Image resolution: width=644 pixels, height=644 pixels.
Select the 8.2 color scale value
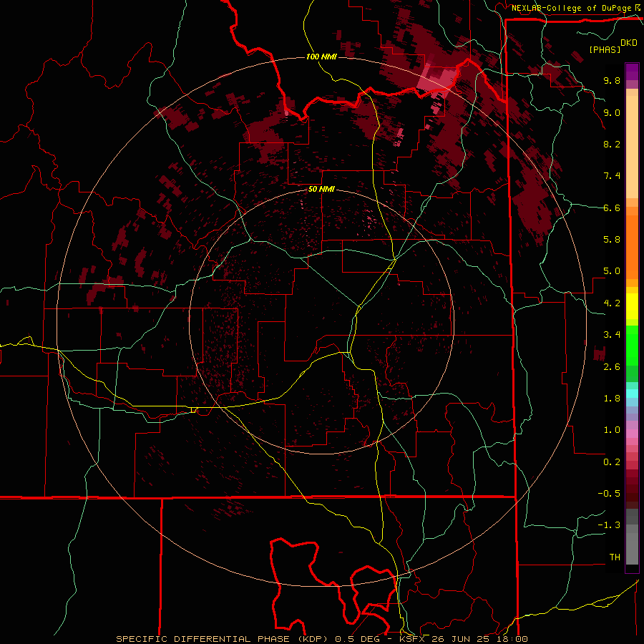point(612,144)
